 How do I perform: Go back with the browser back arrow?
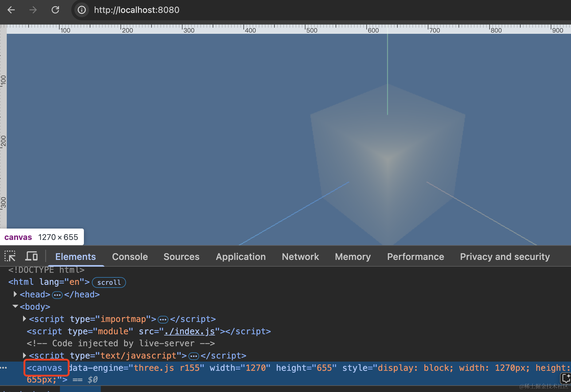pos(11,10)
